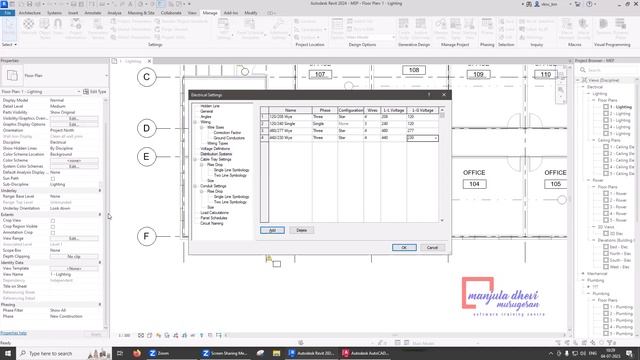Select Load Calculations in the settings tree
The image size is (640, 360).
tap(214, 213)
